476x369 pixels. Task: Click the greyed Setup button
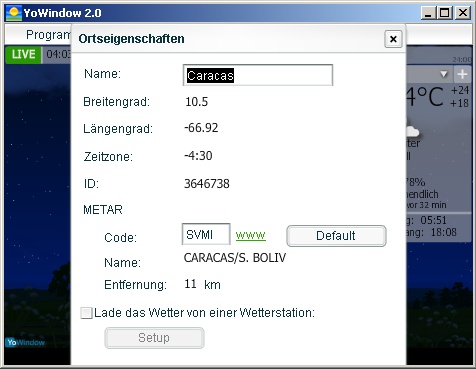(x=154, y=338)
